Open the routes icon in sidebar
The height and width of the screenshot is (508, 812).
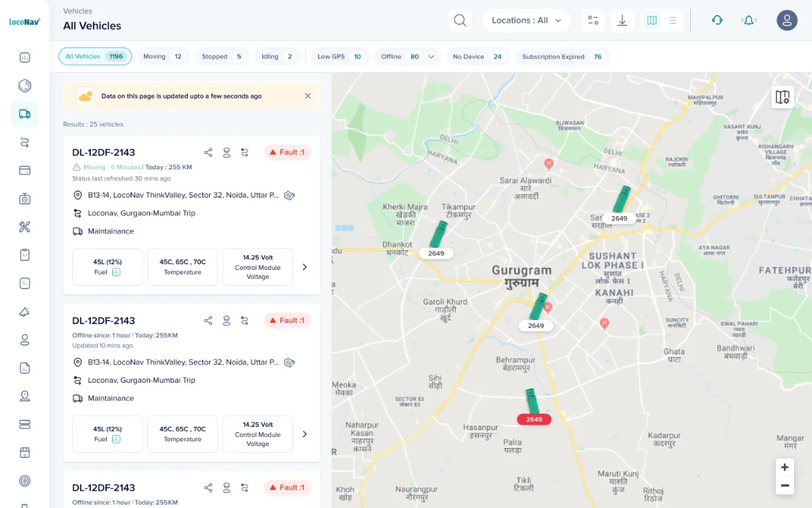[x=25, y=142]
